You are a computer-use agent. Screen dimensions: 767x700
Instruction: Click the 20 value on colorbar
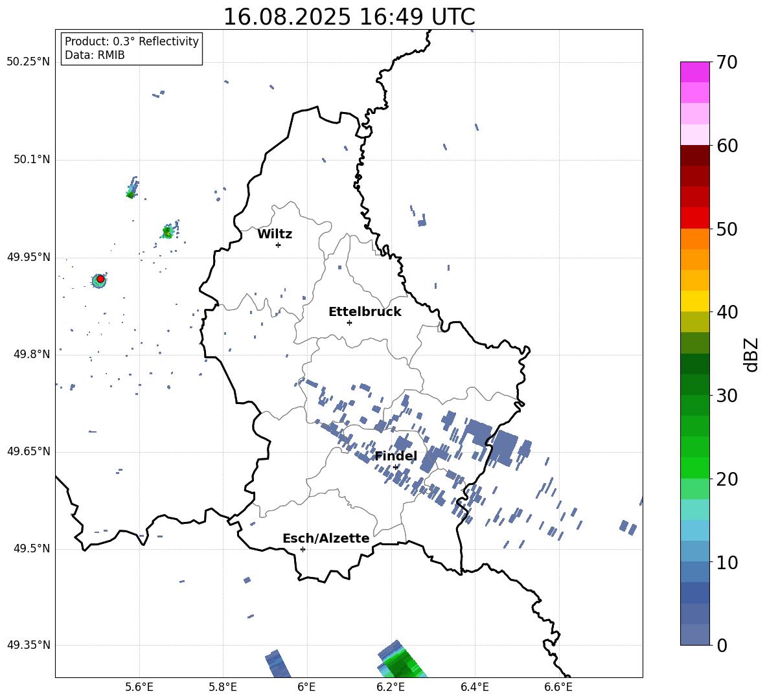click(x=727, y=479)
